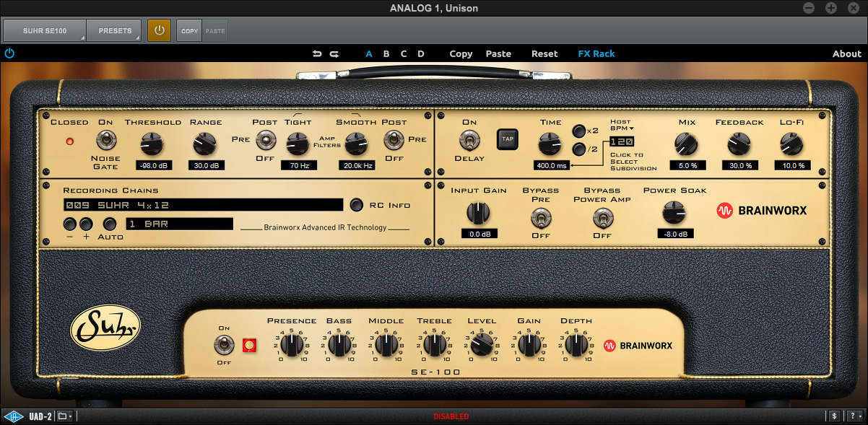This screenshot has width=868, height=425.
Task: Click the Smooth filter knob
Action: tap(355, 144)
